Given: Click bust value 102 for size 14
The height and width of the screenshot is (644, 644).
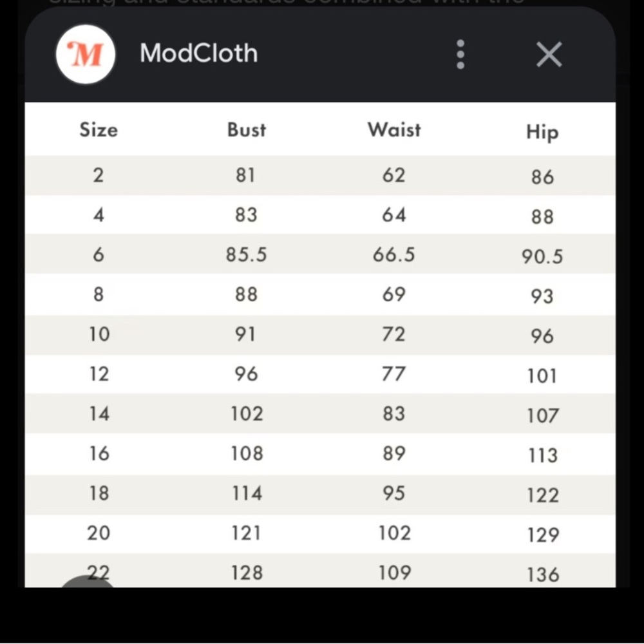Looking at the screenshot, I should point(247,413).
